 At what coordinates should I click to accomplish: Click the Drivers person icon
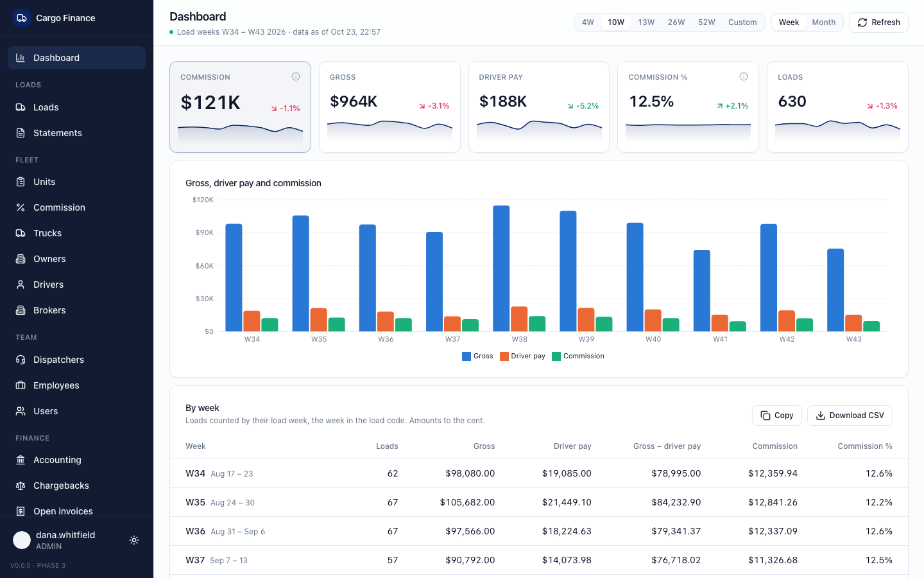click(x=21, y=285)
